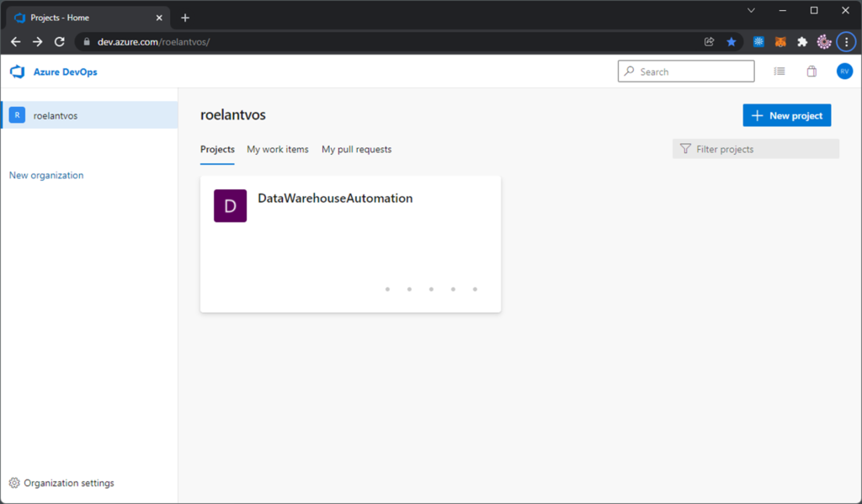Click the DataWarehouseAutomation project avatar

(x=230, y=205)
